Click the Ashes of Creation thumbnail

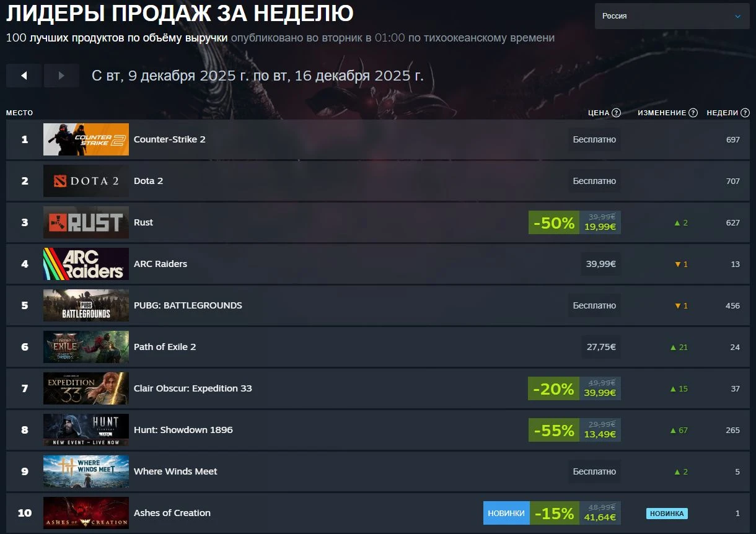(x=86, y=513)
